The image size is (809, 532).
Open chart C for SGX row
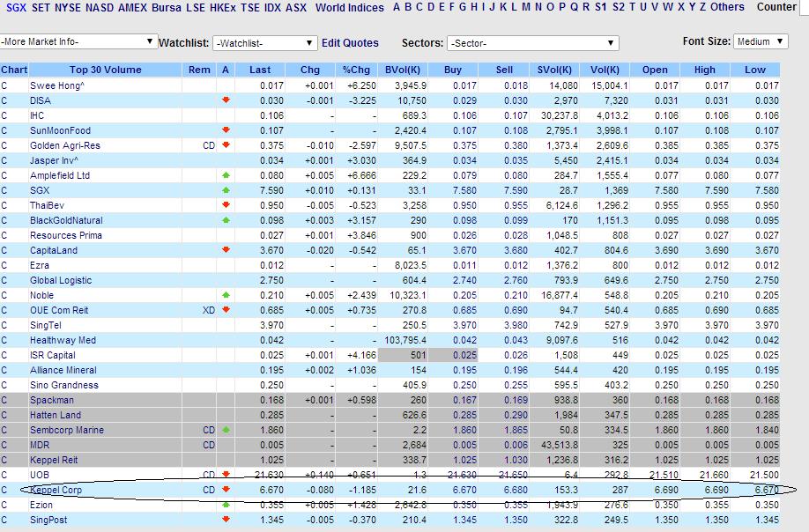4,190
